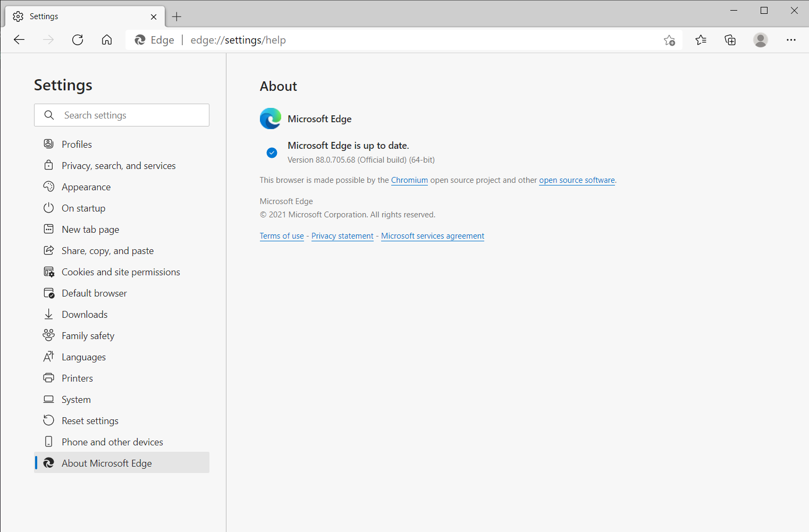Open the Microsoft services agreement link
Viewport: 809px width, 532px height.
pos(433,236)
